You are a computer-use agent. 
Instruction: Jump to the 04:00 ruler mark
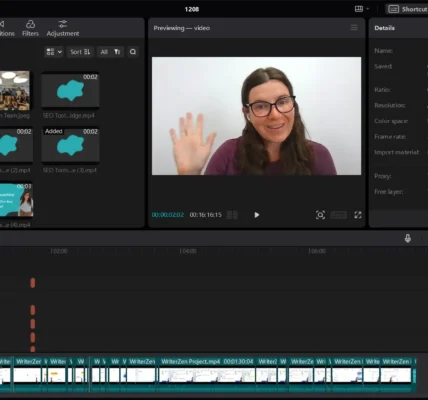[x=188, y=251]
